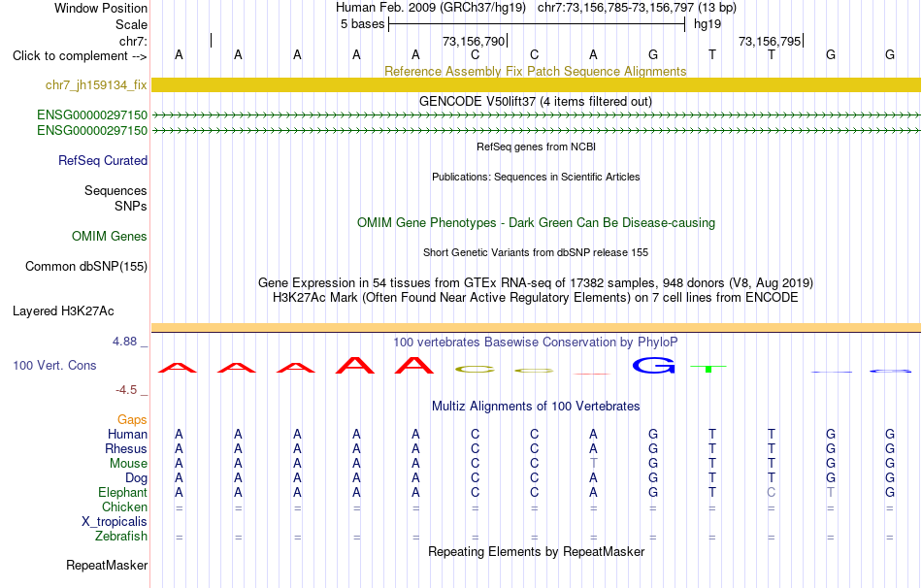
Task: Select the 5 bases scale bar
Action: click(x=537, y=24)
